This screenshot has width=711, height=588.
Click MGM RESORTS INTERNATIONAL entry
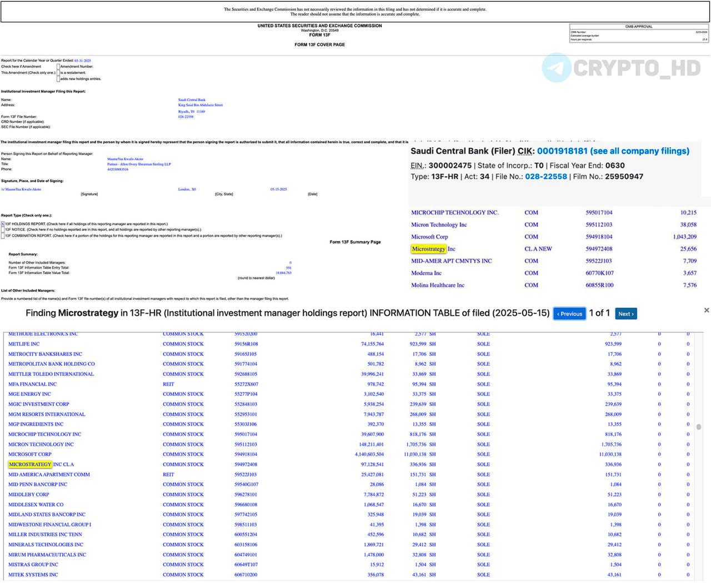point(47,414)
